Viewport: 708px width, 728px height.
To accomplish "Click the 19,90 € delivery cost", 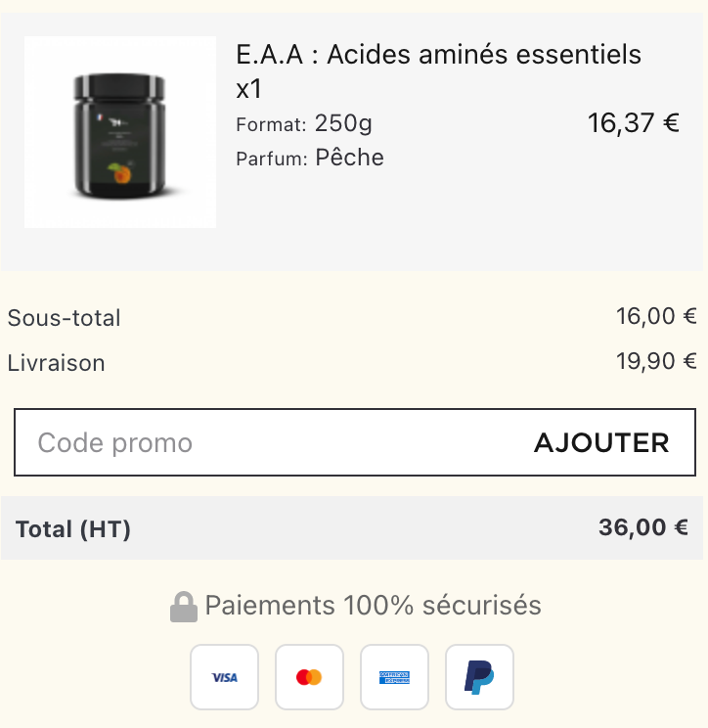I will 656,361.
